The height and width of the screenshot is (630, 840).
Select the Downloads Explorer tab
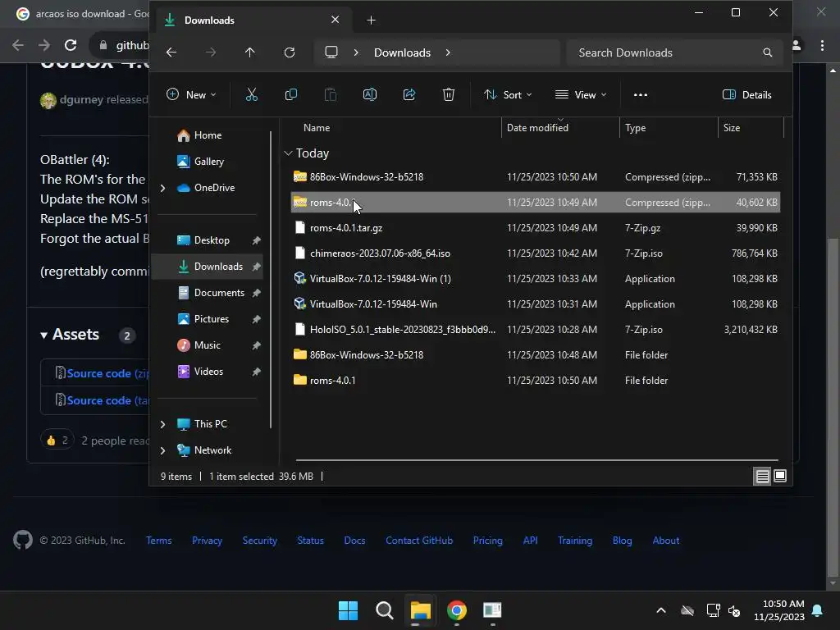[x=252, y=21]
